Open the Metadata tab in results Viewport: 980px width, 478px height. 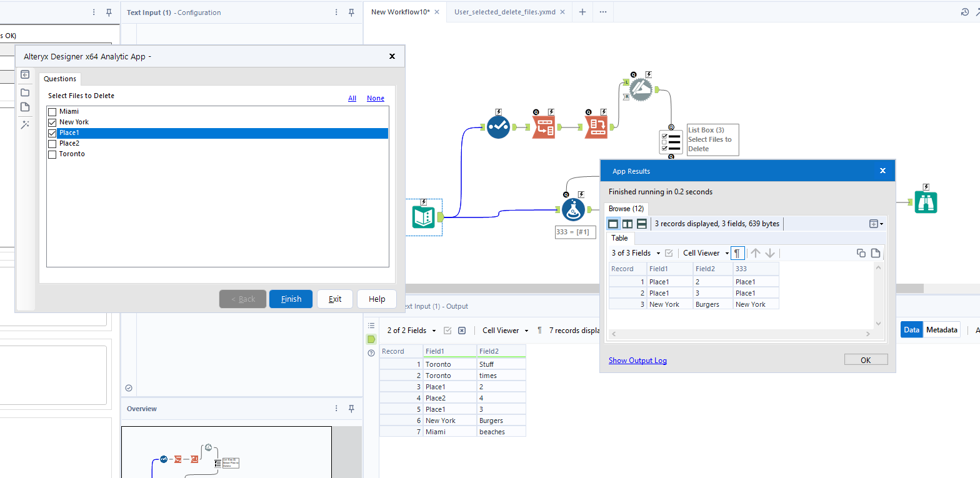pyautogui.click(x=941, y=330)
